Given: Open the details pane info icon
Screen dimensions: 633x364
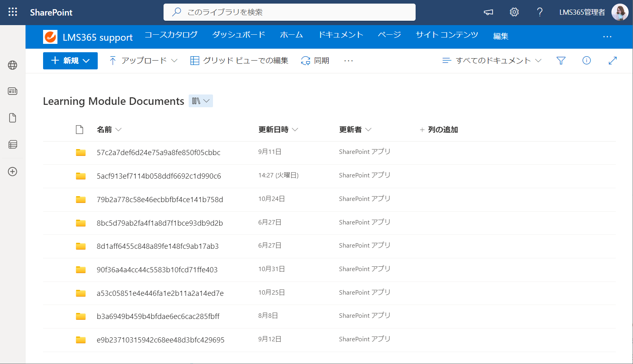Looking at the screenshot, I should click(x=586, y=61).
